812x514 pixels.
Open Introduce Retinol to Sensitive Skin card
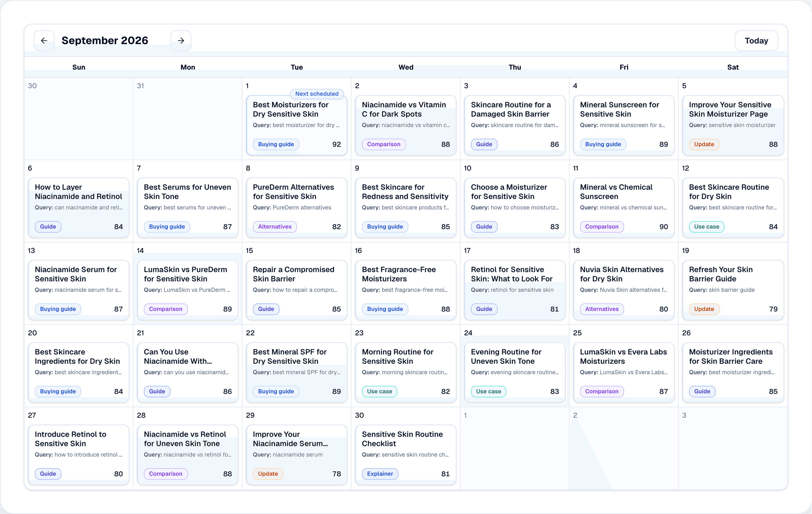tap(79, 455)
